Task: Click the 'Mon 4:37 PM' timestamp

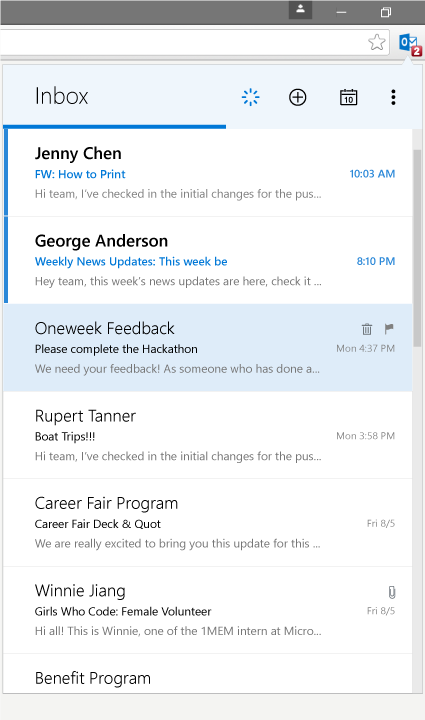Action: tap(365, 349)
